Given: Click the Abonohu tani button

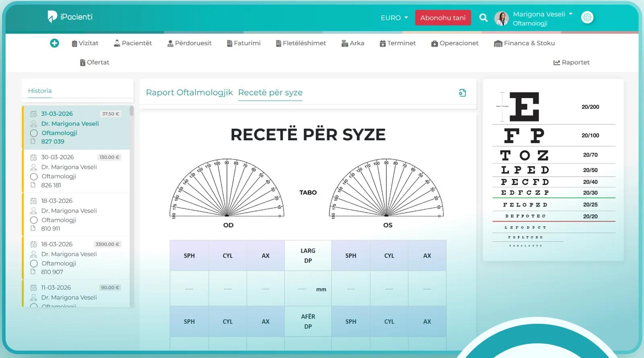Looking at the screenshot, I should [x=443, y=18].
